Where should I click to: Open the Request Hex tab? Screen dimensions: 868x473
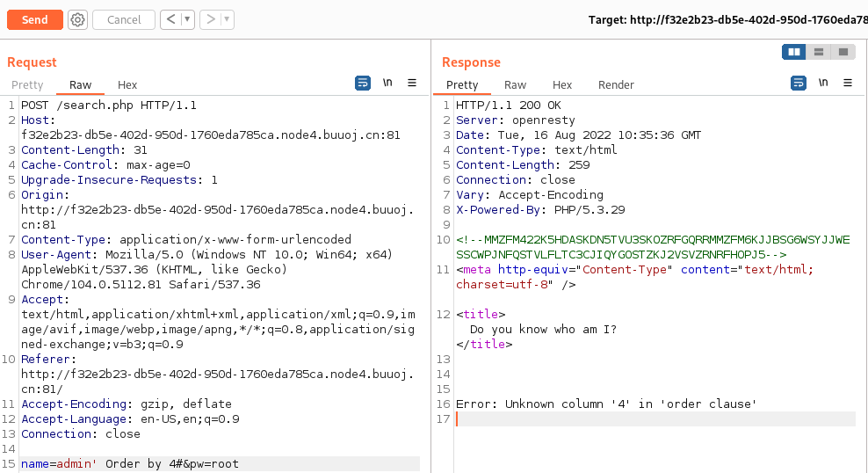(x=127, y=84)
